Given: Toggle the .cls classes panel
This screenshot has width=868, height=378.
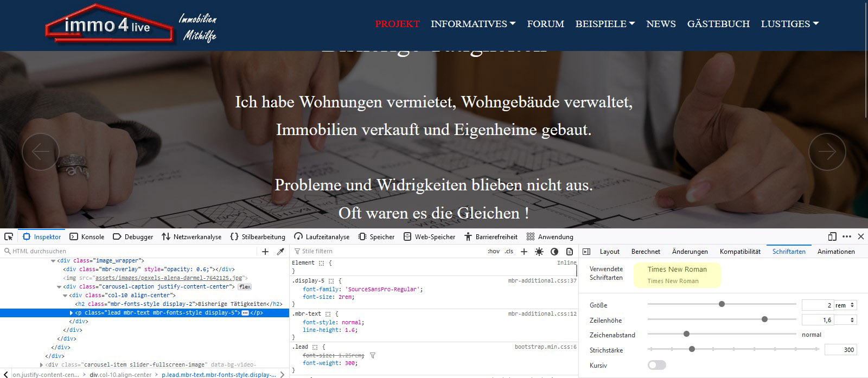Looking at the screenshot, I should [x=509, y=252].
